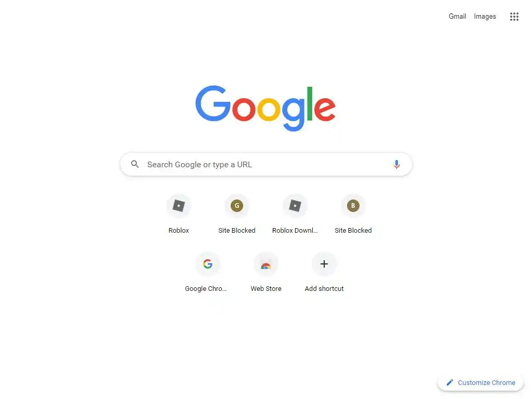The width and height of the screenshot is (532, 399).
Task: Click the Customize Chrome button text
Action: click(x=486, y=383)
